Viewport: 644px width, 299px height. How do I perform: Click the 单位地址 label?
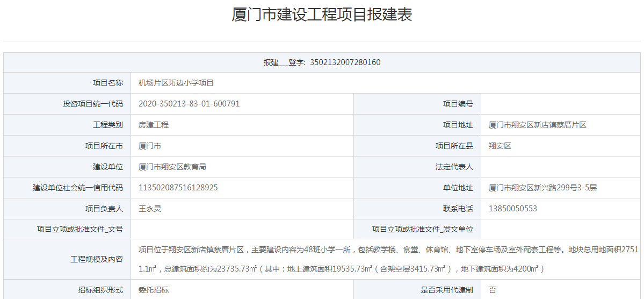tap(458, 188)
